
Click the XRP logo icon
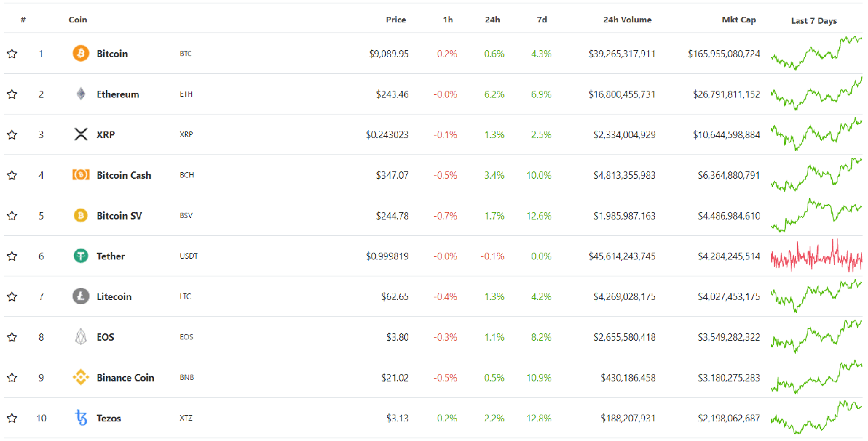pos(81,134)
